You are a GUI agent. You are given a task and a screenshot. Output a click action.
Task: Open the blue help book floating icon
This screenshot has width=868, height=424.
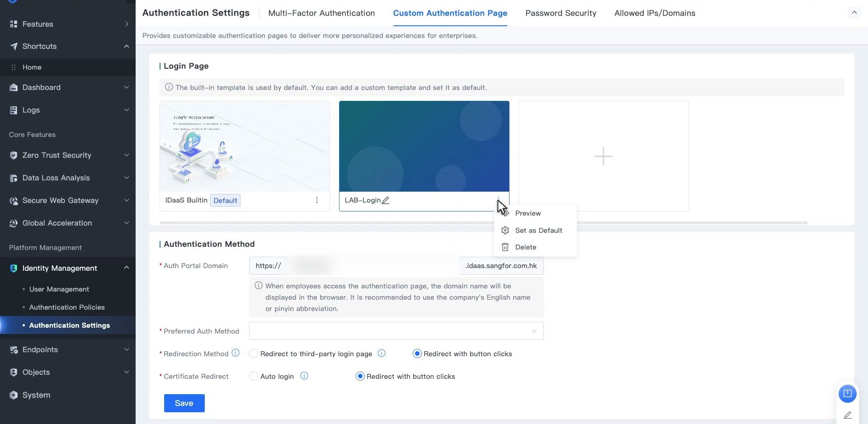coord(847,393)
